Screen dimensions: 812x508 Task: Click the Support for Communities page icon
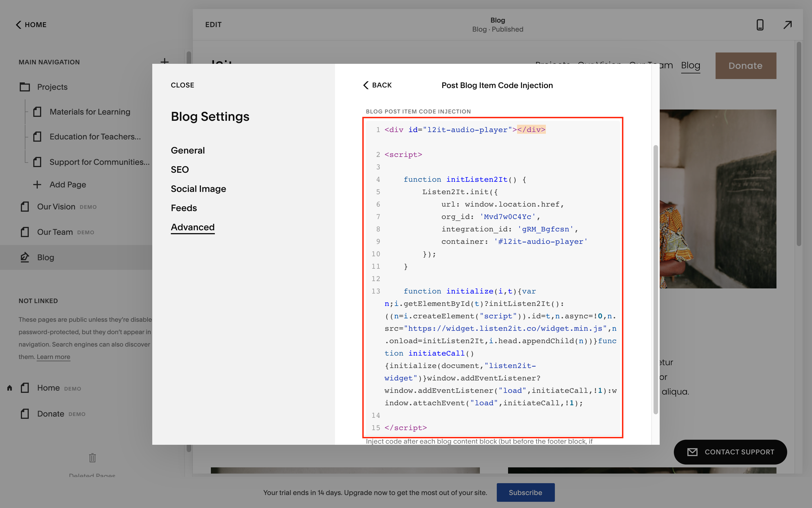(x=37, y=162)
